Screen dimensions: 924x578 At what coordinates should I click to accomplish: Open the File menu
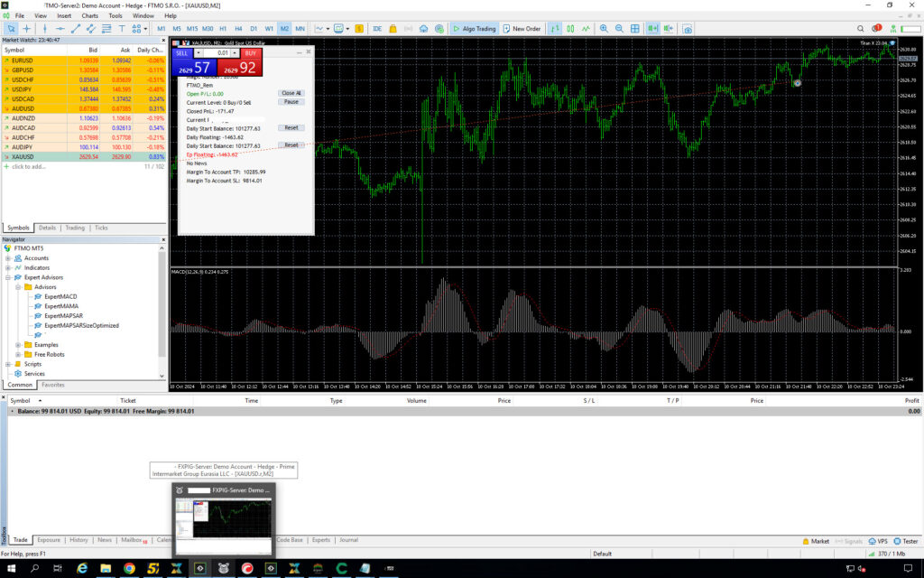tap(20, 16)
